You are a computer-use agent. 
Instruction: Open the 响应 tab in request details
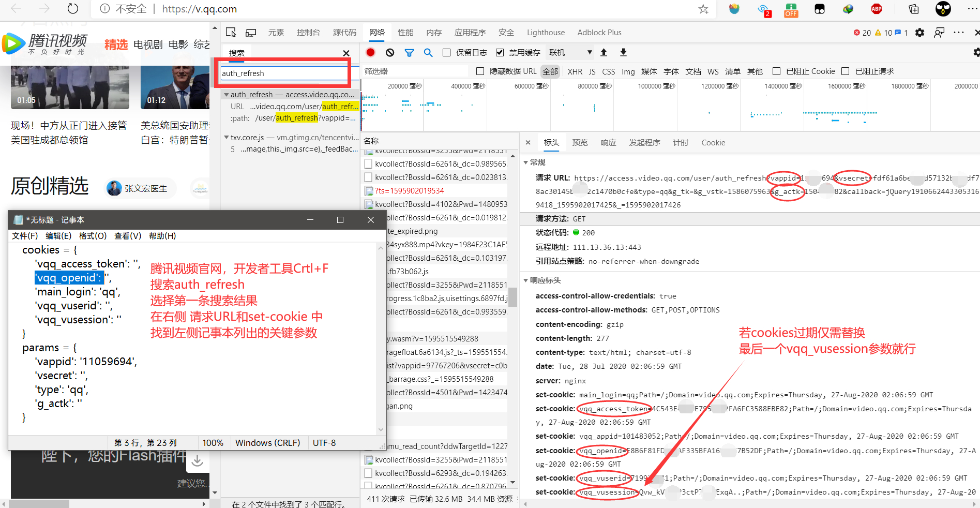click(608, 143)
